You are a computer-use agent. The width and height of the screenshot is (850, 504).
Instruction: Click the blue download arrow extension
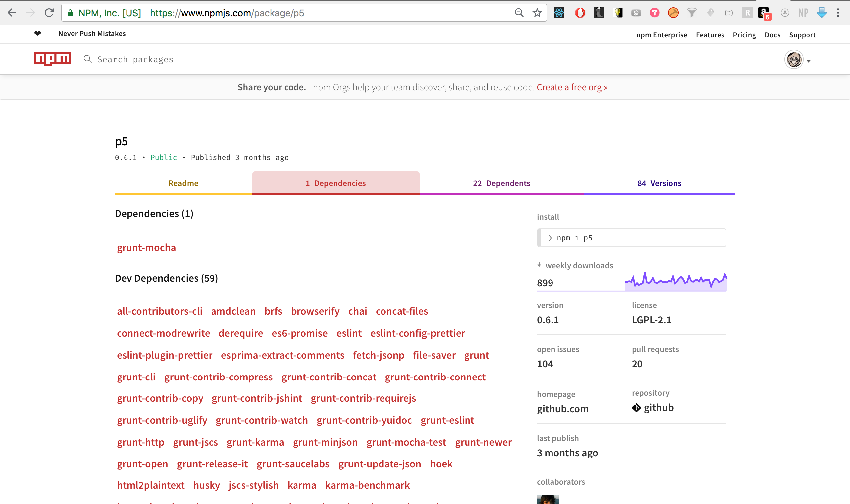coord(822,13)
